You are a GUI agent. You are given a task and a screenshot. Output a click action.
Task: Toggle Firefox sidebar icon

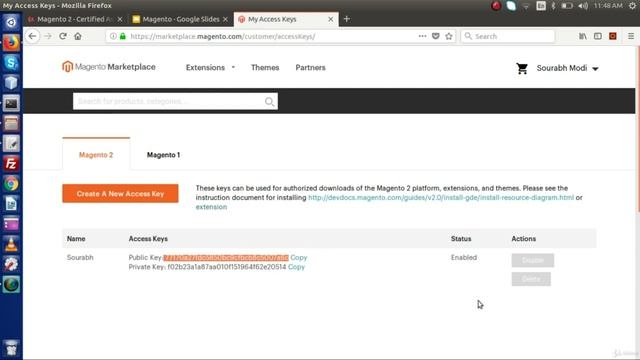(598, 36)
